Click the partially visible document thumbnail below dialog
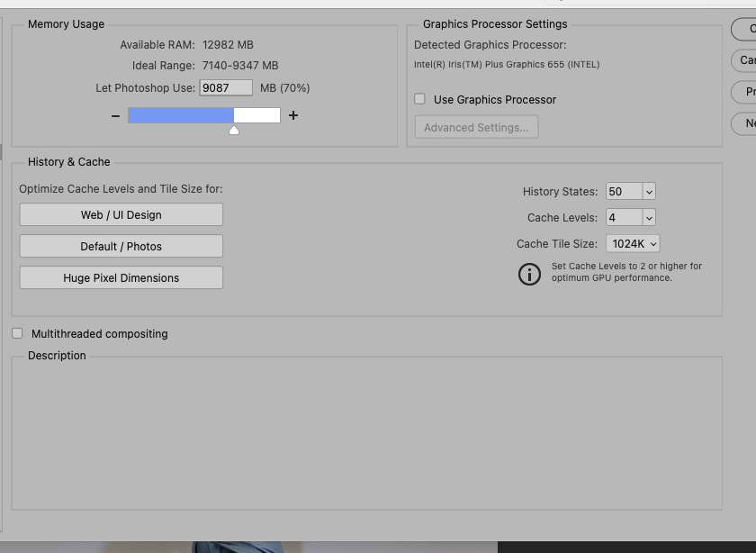Image resolution: width=756 pixels, height=553 pixels. [x=243, y=547]
